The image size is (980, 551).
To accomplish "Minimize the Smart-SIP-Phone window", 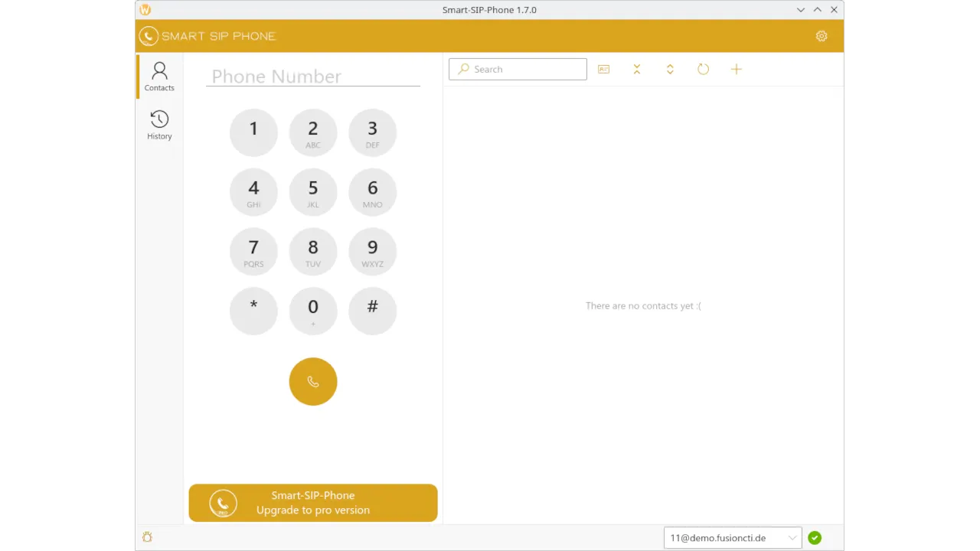I will click(x=801, y=10).
